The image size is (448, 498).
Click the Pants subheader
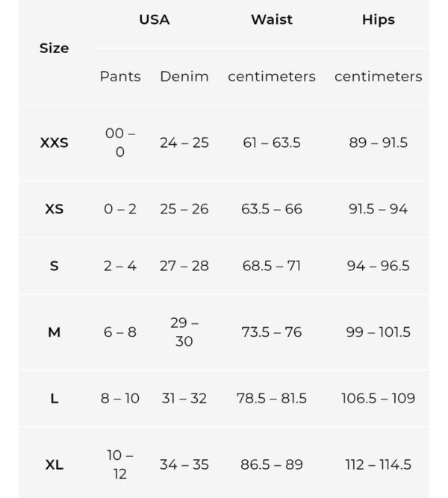click(120, 77)
